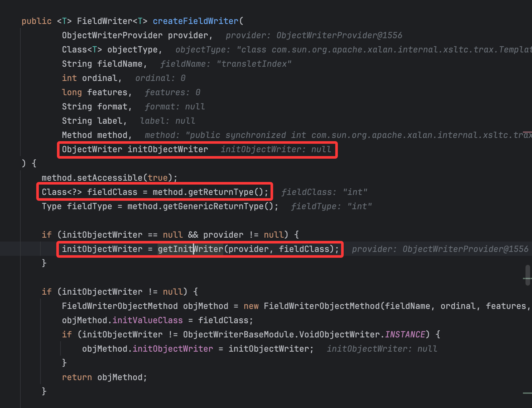Image resolution: width=532 pixels, height=408 pixels.
Task: Click the getInitWriter method call
Action: [x=190, y=249]
